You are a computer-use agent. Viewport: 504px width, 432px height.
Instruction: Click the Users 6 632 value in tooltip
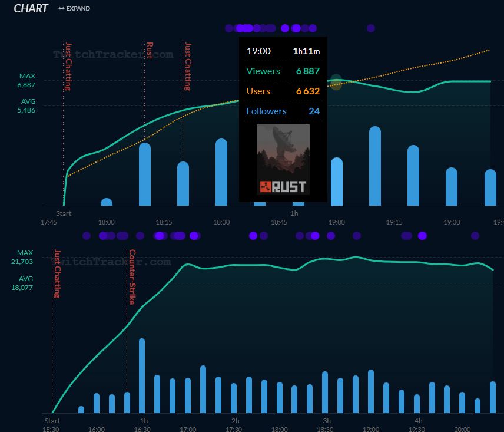point(307,91)
